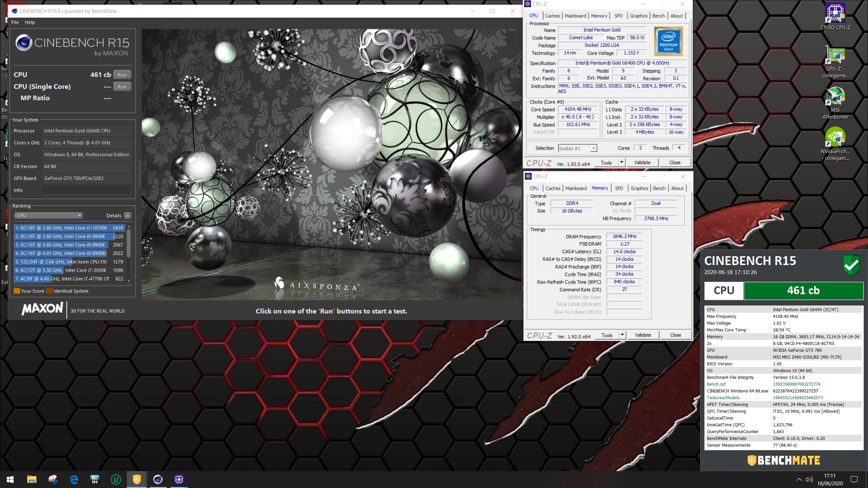Image resolution: width=868 pixels, height=488 pixels.
Task: Select BenchMate shield icon in taskbar
Action: tap(137, 480)
